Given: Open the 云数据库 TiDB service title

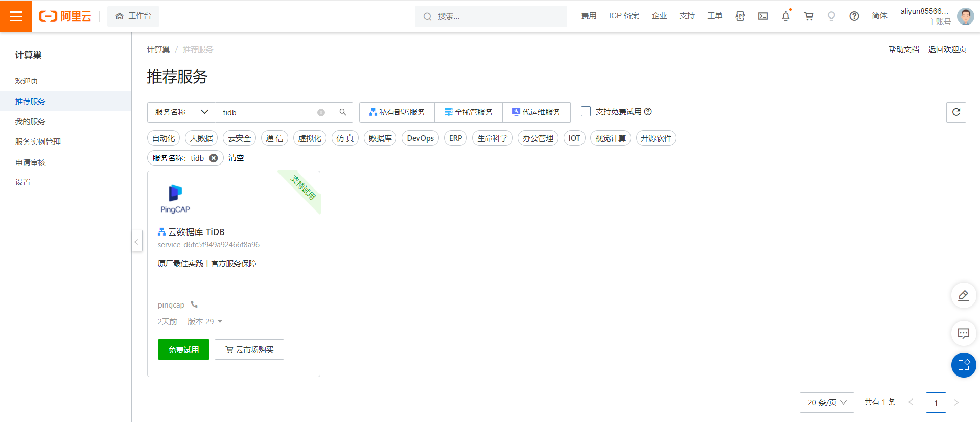Looking at the screenshot, I should pyautogui.click(x=196, y=232).
